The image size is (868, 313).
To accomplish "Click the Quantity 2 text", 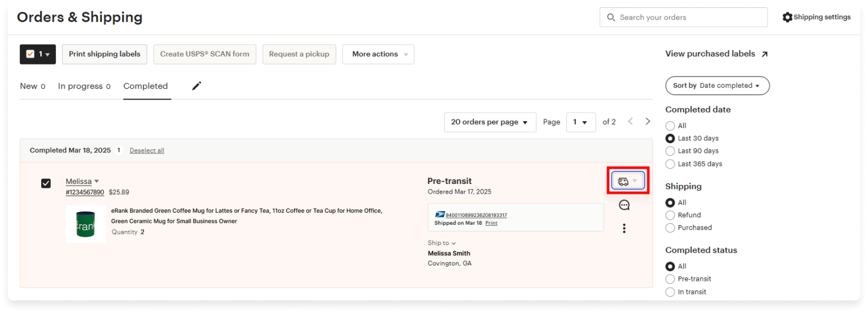I will pos(128,232).
